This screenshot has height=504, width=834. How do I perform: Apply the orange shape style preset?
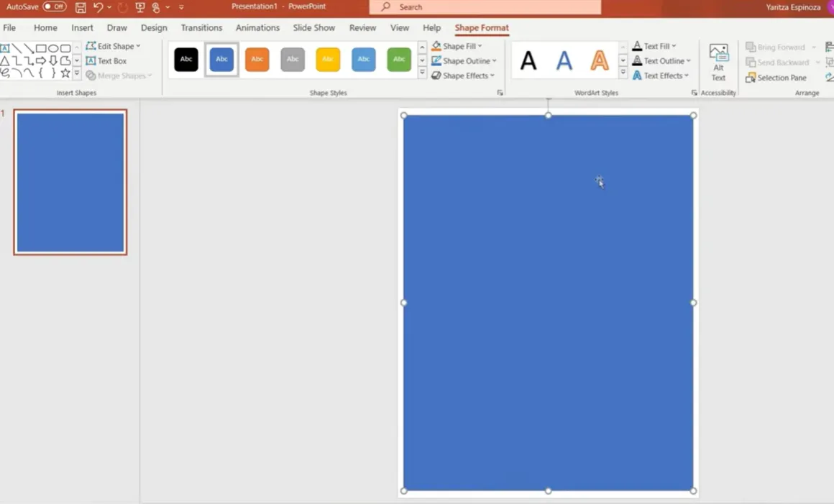point(257,60)
